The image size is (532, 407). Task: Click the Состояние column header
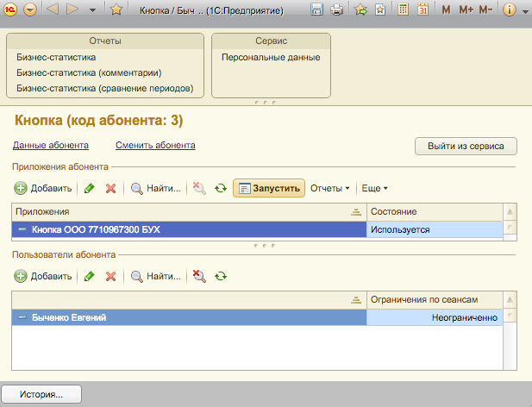435,212
